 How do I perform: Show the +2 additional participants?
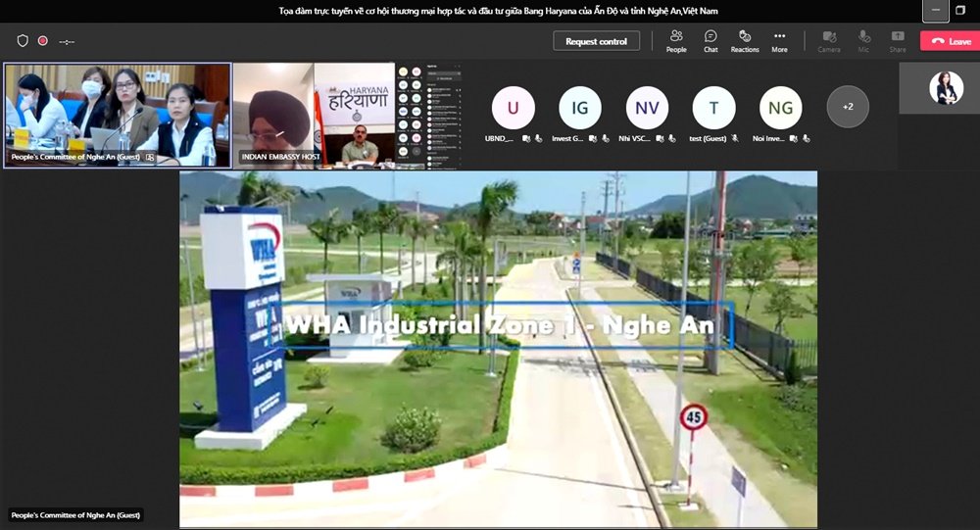click(848, 107)
